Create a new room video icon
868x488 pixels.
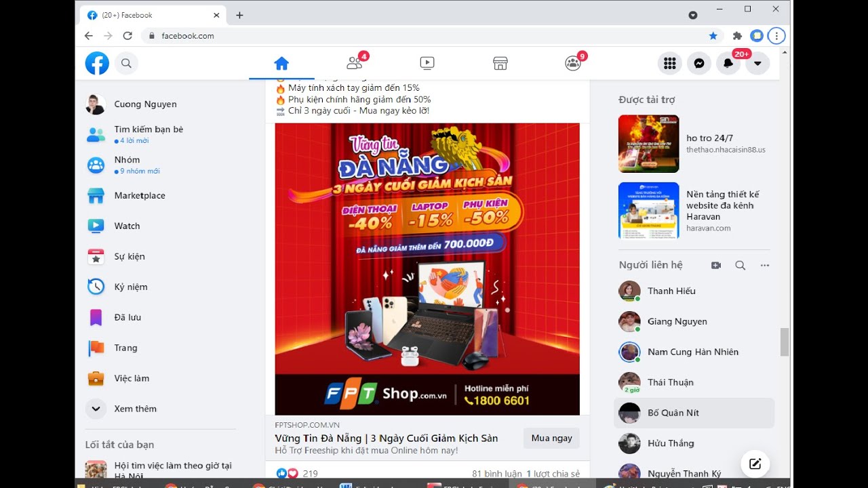[x=716, y=265]
